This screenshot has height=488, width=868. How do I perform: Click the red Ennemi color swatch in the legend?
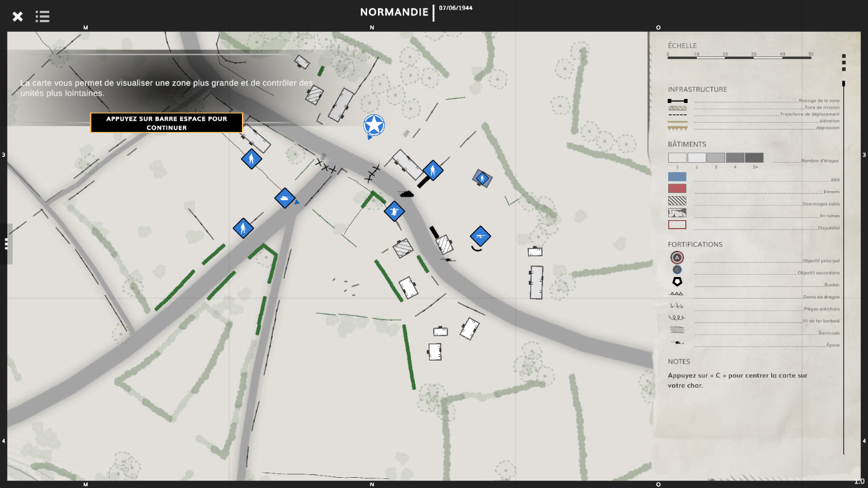[x=677, y=189]
